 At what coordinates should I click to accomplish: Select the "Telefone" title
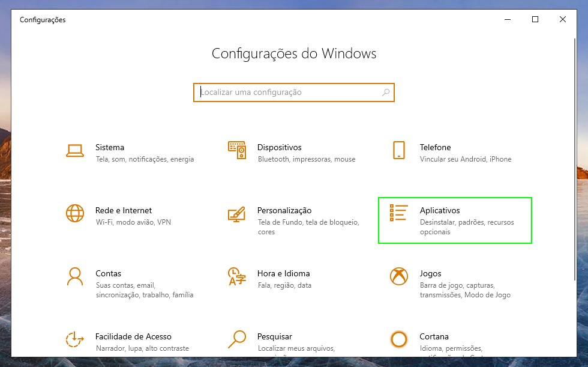435,148
